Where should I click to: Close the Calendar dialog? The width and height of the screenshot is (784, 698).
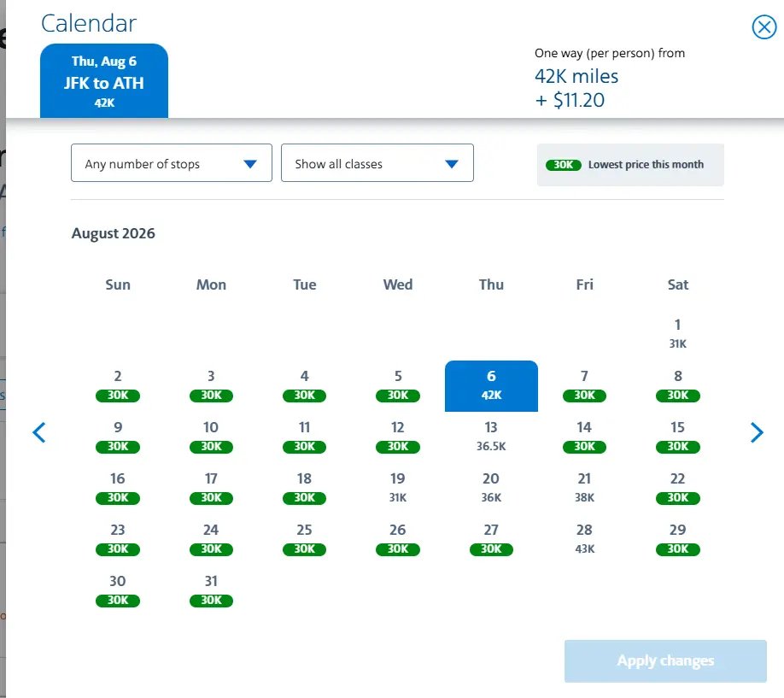764,27
